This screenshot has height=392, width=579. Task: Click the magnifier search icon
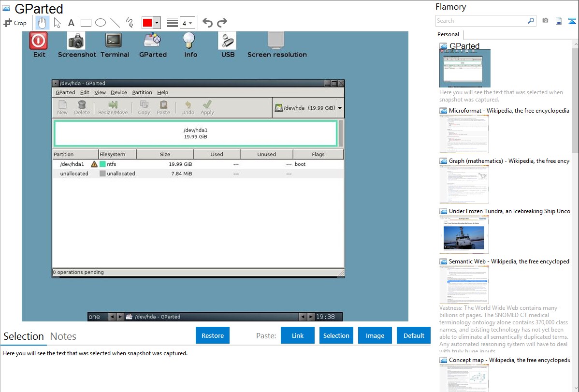(531, 21)
